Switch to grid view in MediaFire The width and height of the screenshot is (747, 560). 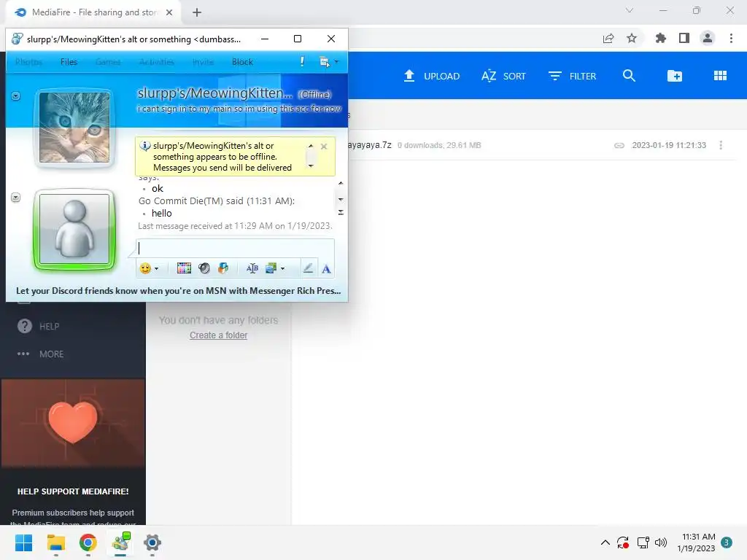point(720,76)
